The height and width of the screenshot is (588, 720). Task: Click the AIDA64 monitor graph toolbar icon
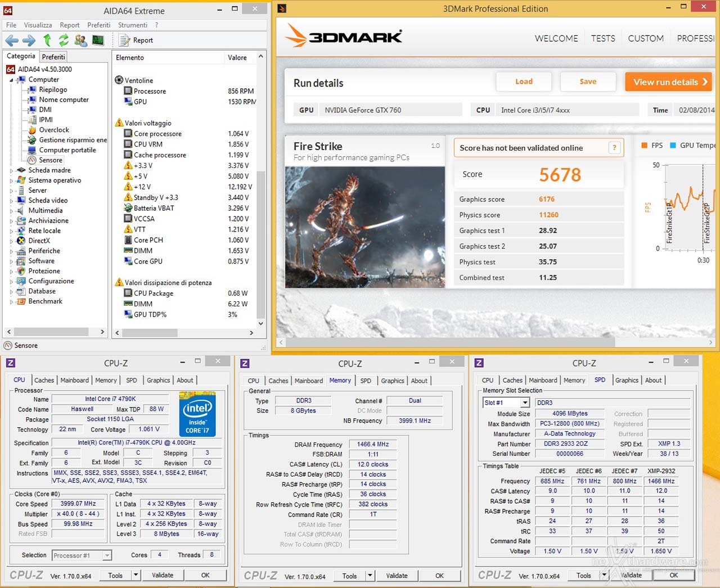tap(98, 40)
